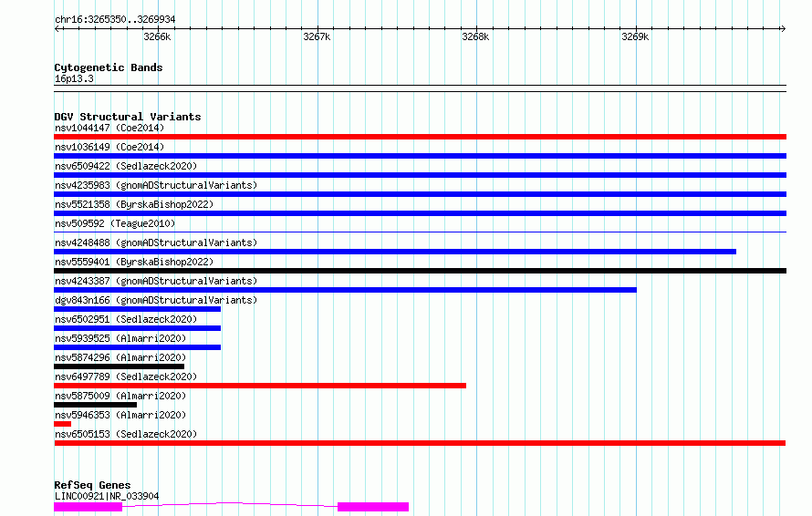The height and width of the screenshot is (516, 812).
Task: Click the RefSeq Genes track title
Action: [92, 485]
